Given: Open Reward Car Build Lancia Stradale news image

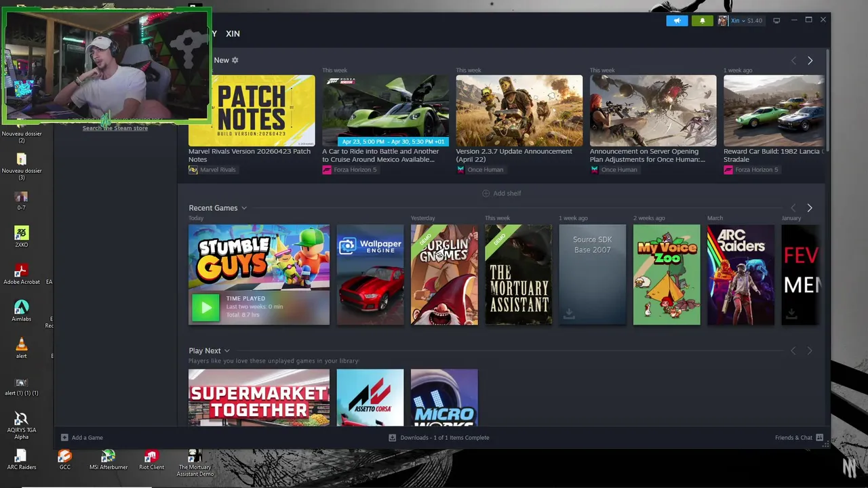Looking at the screenshot, I should (x=774, y=110).
